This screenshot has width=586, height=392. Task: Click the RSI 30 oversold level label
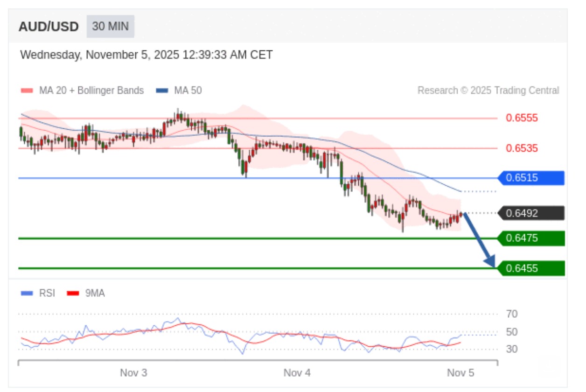coord(512,349)
